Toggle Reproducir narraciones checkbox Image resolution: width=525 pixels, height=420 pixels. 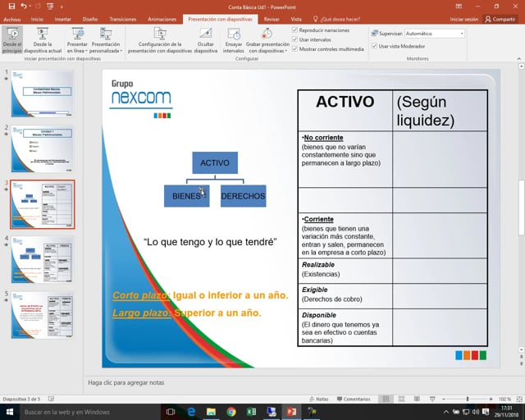294,30
